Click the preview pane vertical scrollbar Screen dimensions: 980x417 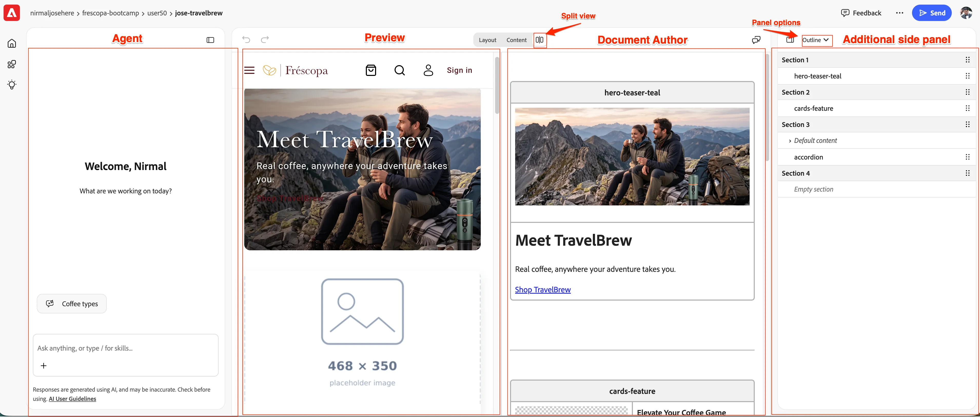[497, 85]
